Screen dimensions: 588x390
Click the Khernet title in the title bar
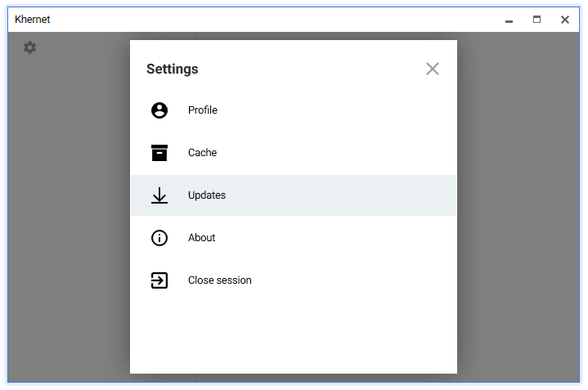pyautogui.click(x=33, y=20)
